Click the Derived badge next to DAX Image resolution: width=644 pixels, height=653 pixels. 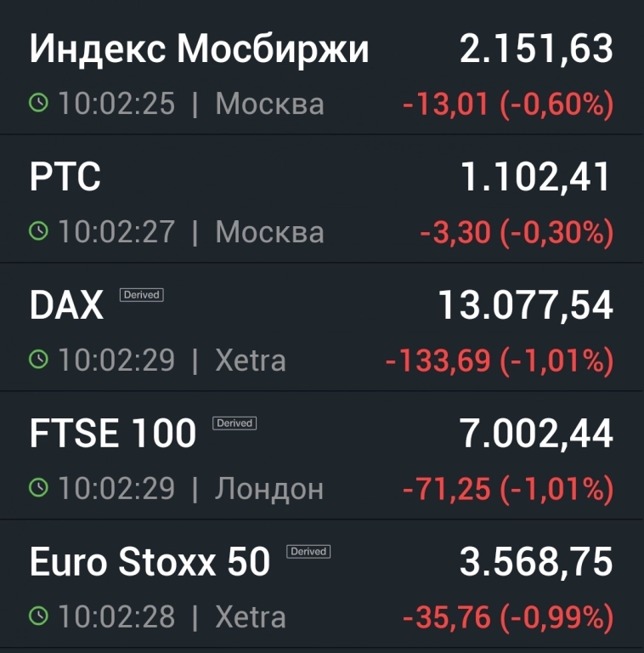[141, 295]
